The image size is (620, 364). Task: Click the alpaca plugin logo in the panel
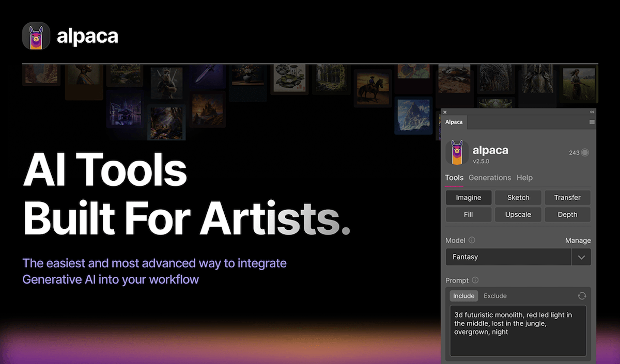(457, 153)
